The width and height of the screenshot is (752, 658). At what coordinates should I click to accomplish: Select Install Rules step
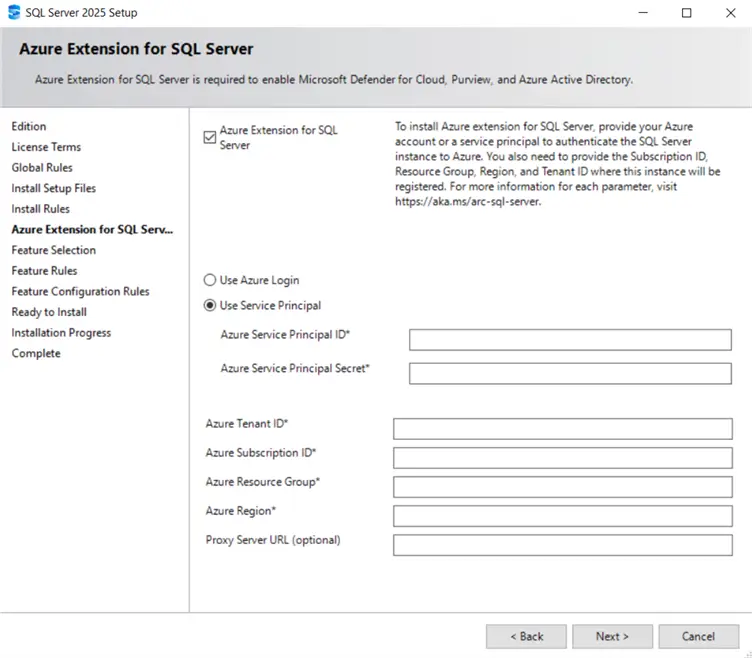[40, 209]
